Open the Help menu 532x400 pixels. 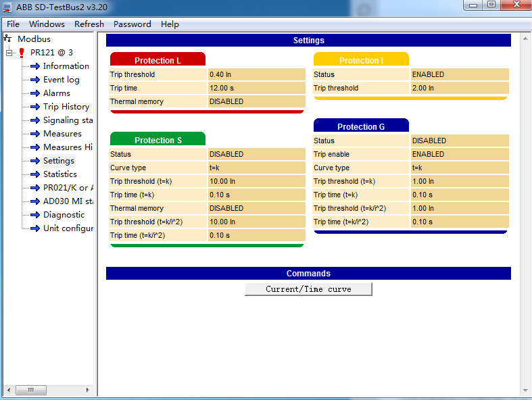[170, 24]
